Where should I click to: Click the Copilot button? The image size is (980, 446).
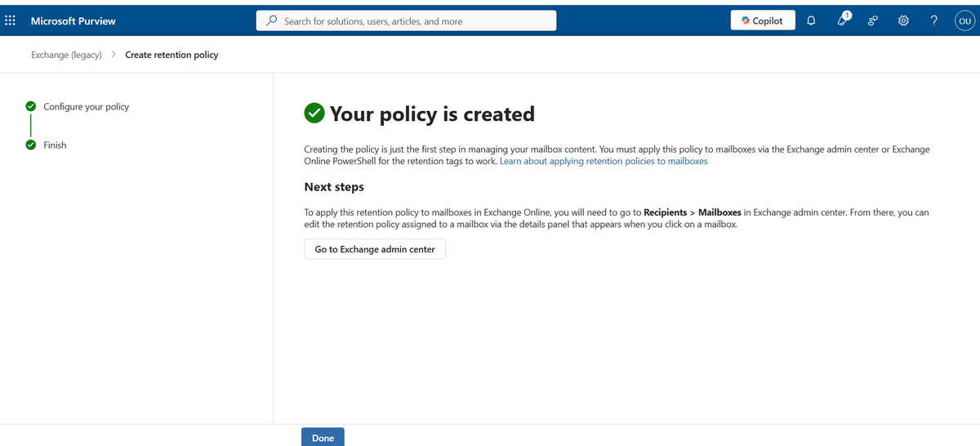pos(763,21)
